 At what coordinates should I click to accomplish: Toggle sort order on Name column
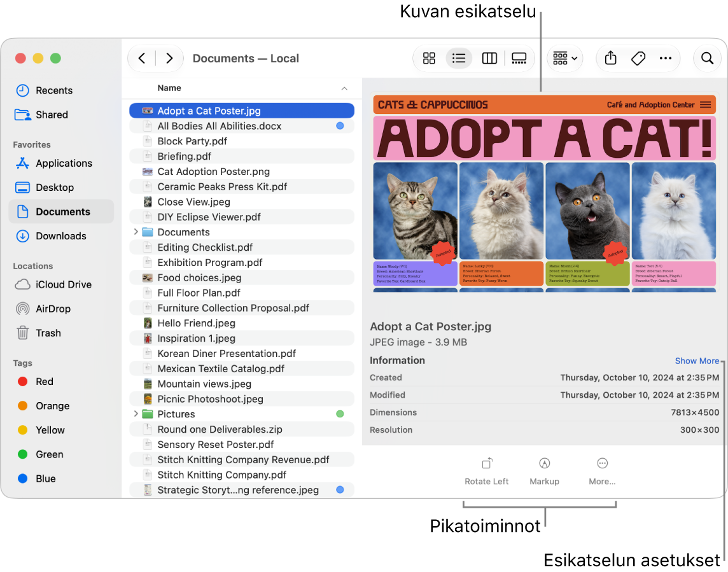pyautogui.click(x=344, y=88)
